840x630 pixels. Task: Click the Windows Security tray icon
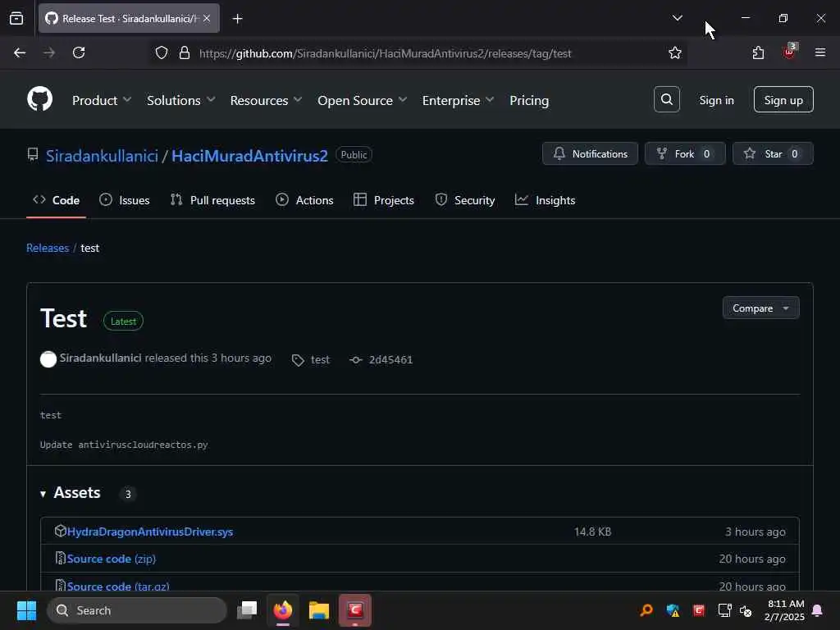673,610
